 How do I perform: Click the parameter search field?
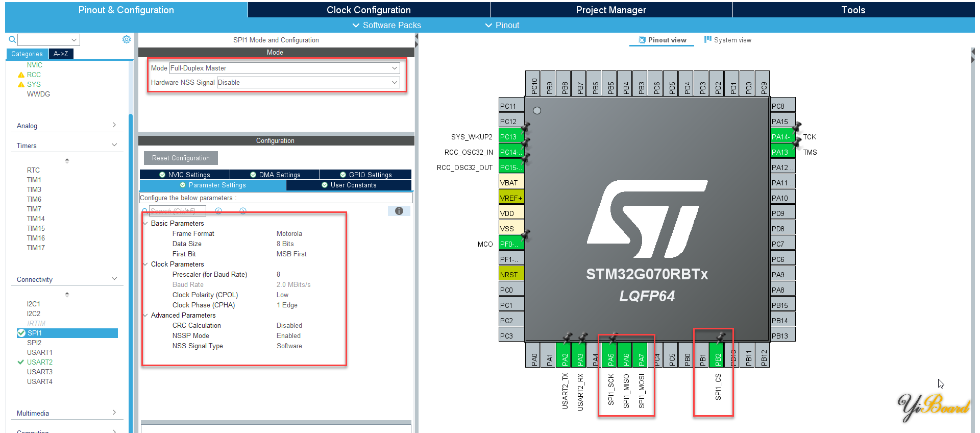[x=178, y=211]
